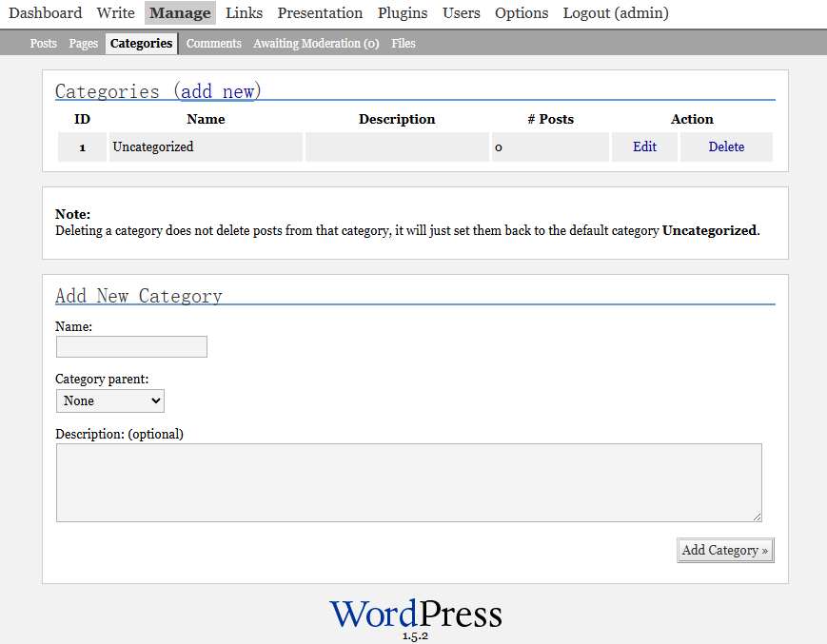Select the Manage menu item
The height and width of the screenshot is (644, 827).
[x=180, y=12]
